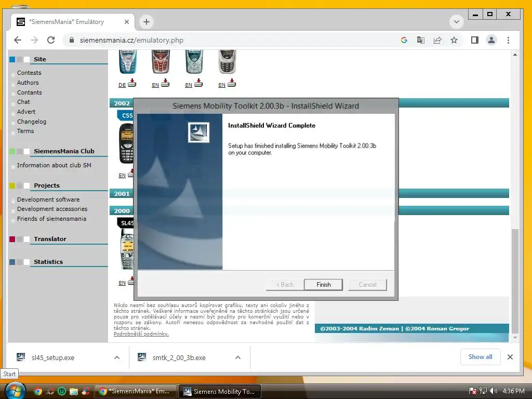Image resolution: width=532 pixels, height=399 pixels.
Task: Select Projects section heading
Action: pos(46,185)
